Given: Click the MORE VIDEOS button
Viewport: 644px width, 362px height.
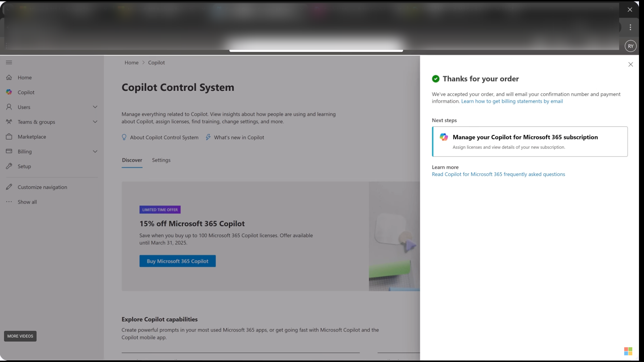Looking at the screenshot, I should point(20,336).
